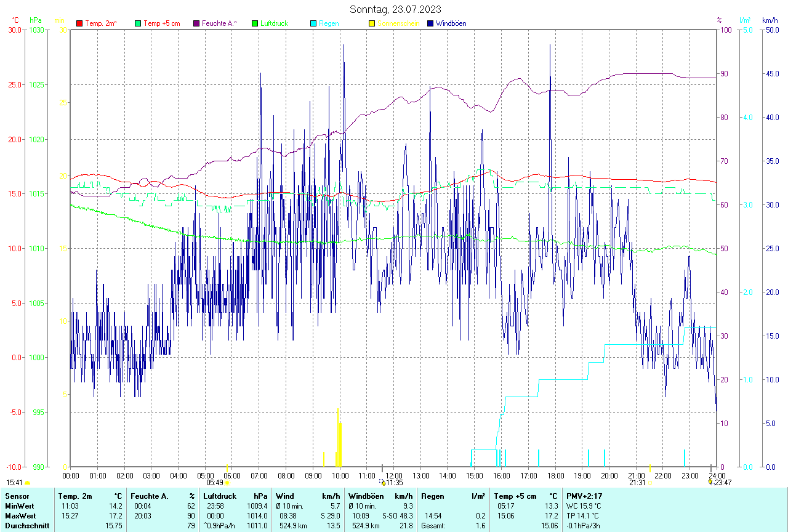The width and height of the screenshot is (788, 532).
Task: Click the max gust value S-SO 48.3
Action: click(397, 515)
